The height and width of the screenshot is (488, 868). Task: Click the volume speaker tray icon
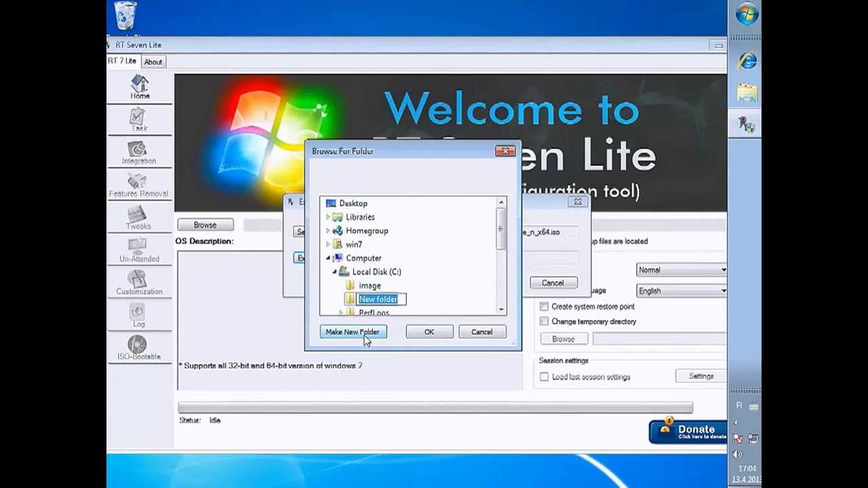point(738,454)
